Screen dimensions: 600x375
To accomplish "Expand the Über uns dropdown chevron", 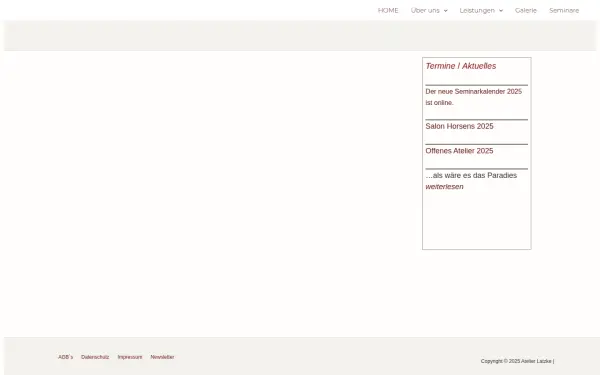I will click(445, 11).
